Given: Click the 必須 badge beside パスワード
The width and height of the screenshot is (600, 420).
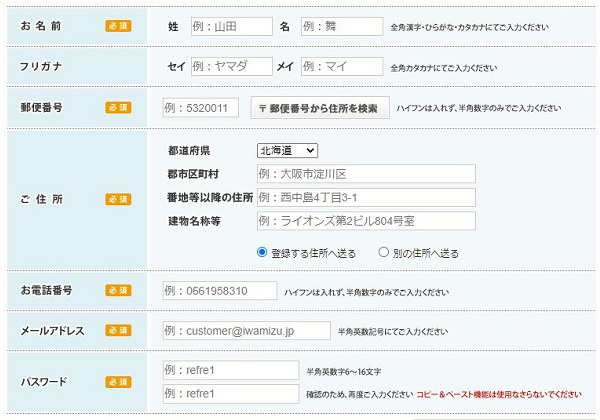Looking at the screenshot, I should [x=118, y=382].
